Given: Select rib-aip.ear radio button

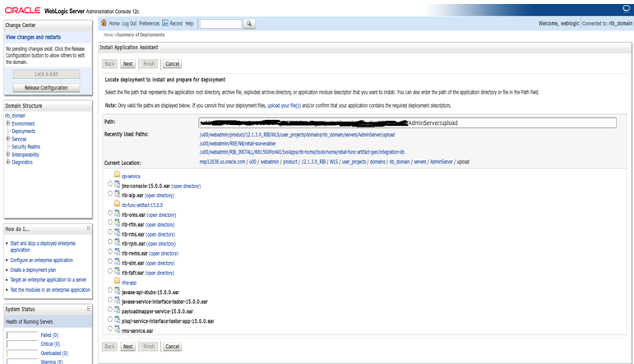Looking at the screenshot, I should [110, 193].
